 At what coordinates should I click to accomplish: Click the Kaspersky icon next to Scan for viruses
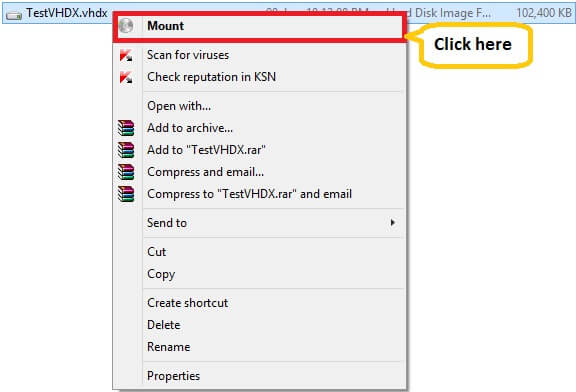(x=126, y=55)
